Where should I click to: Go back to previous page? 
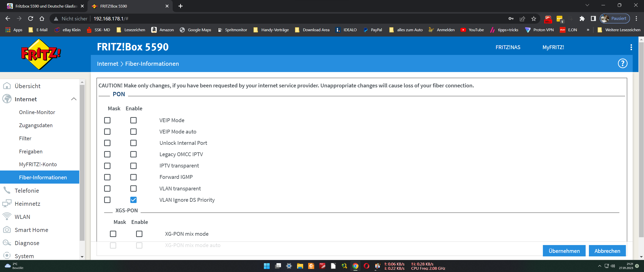click(x=8, y=19)
